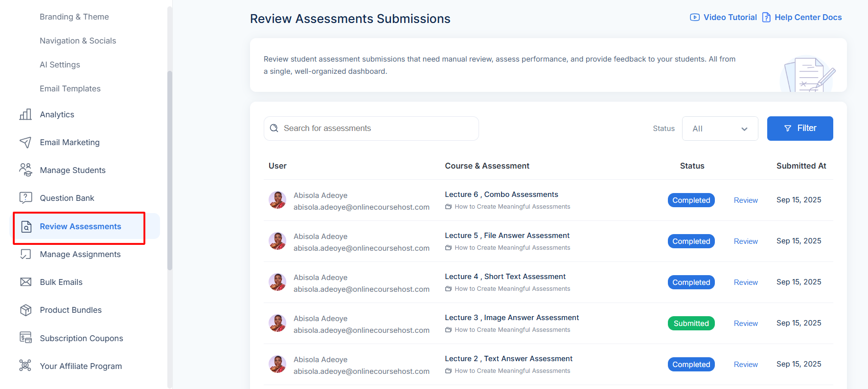Click 'Lecture 5 , File Answer Assessment' title
Image resolution: width=868 pixels, height=389 pixels.
(x=507, y=236)
